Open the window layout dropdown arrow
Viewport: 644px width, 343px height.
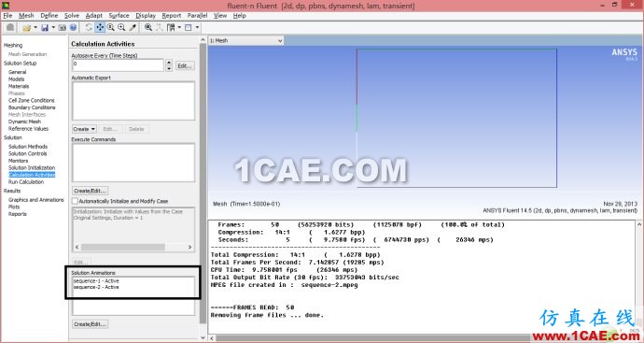click(x=198, y=27)
